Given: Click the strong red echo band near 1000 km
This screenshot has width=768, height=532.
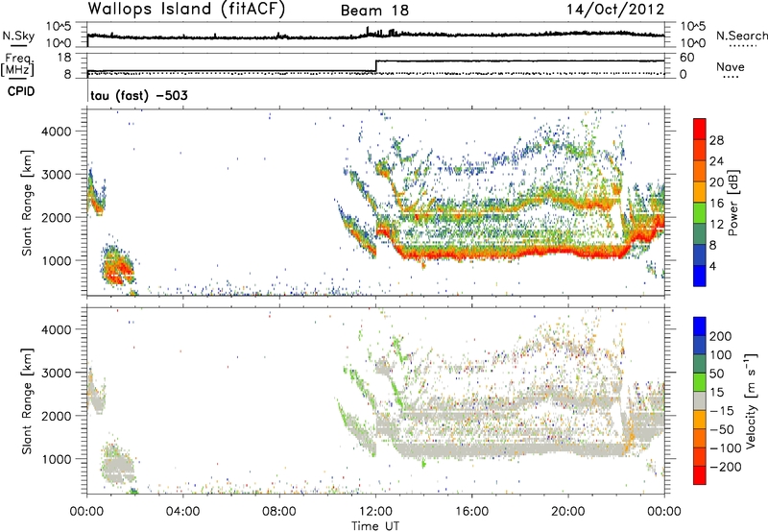Looking at the screenshot, I should pos(510,254).
